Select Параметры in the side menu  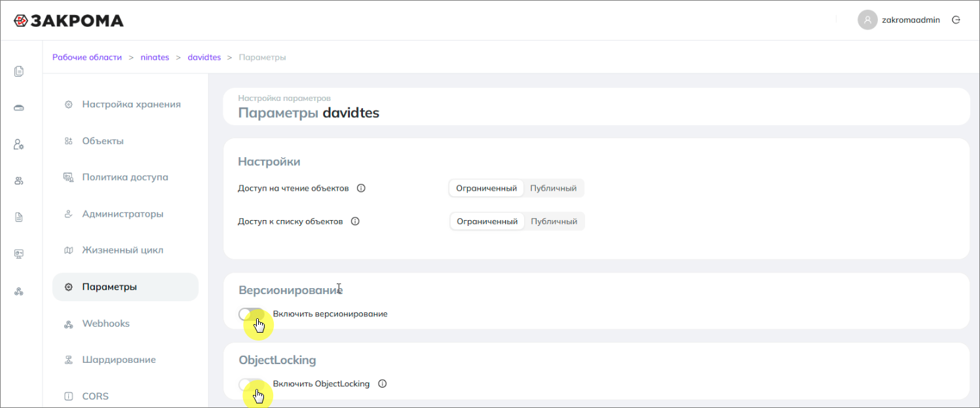(125, 287)
